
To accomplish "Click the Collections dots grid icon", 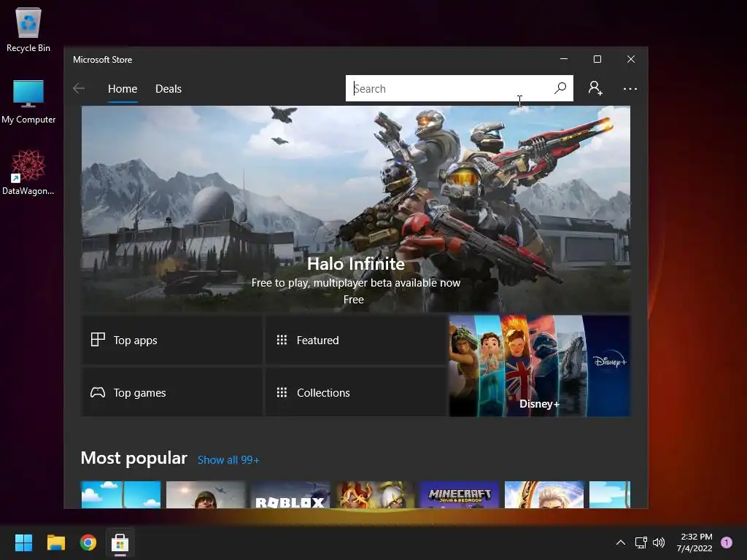I will pos(282,392).
